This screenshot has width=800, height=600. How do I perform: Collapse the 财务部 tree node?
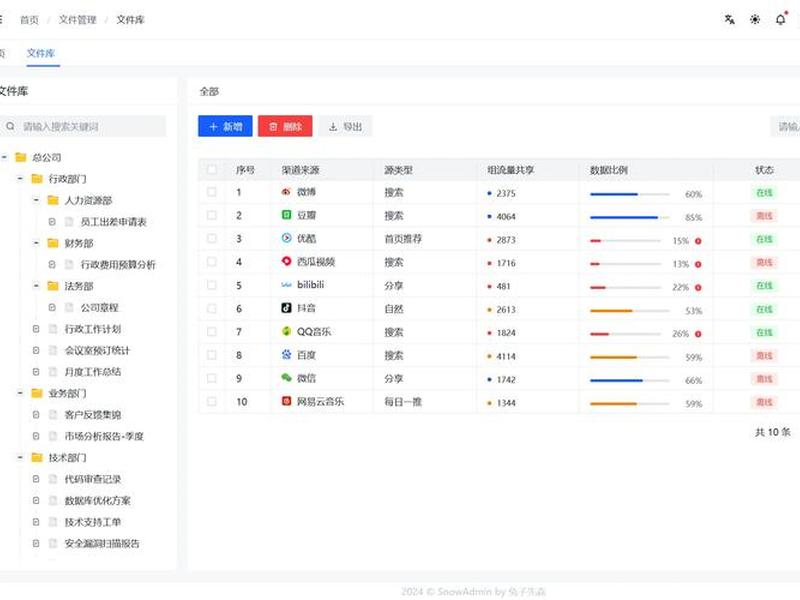tap(36, 243)
